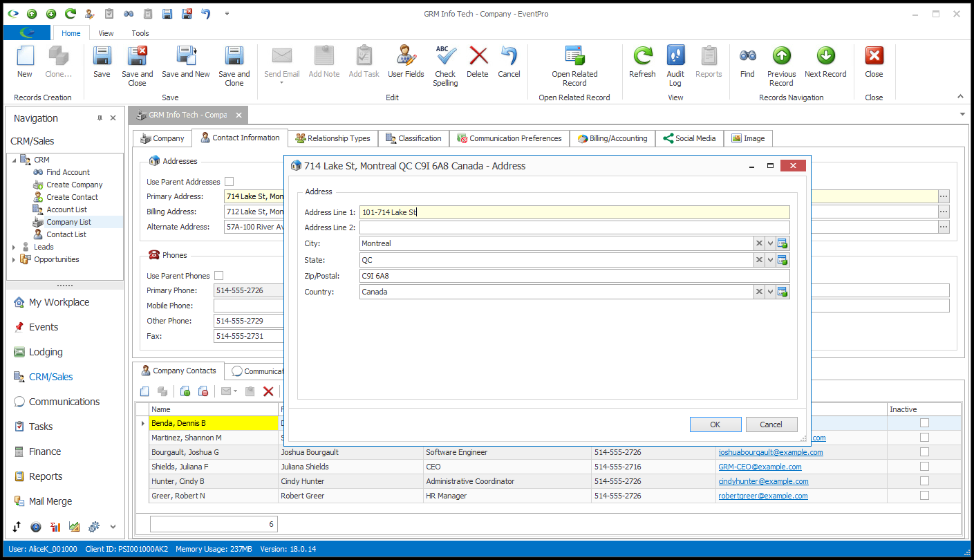Open the City dropdown arrow
Viewport: 974px width, 560px height.
tap(771, 243)
